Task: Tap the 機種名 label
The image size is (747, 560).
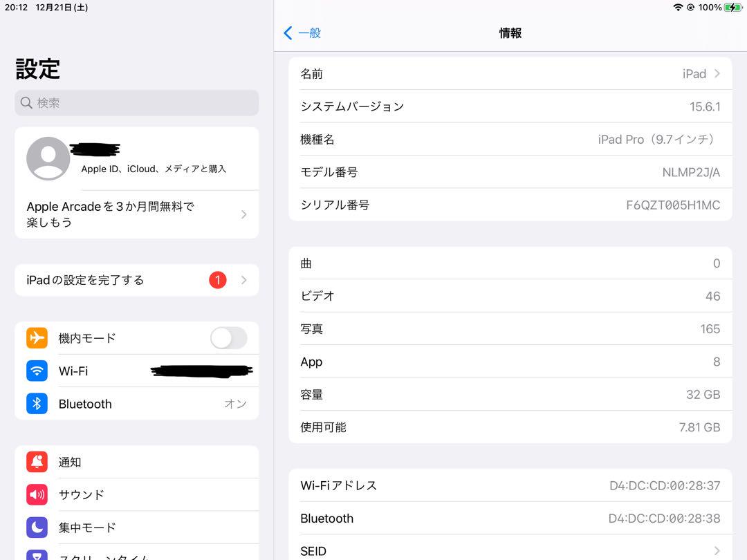Action: (x=317, y=140)
